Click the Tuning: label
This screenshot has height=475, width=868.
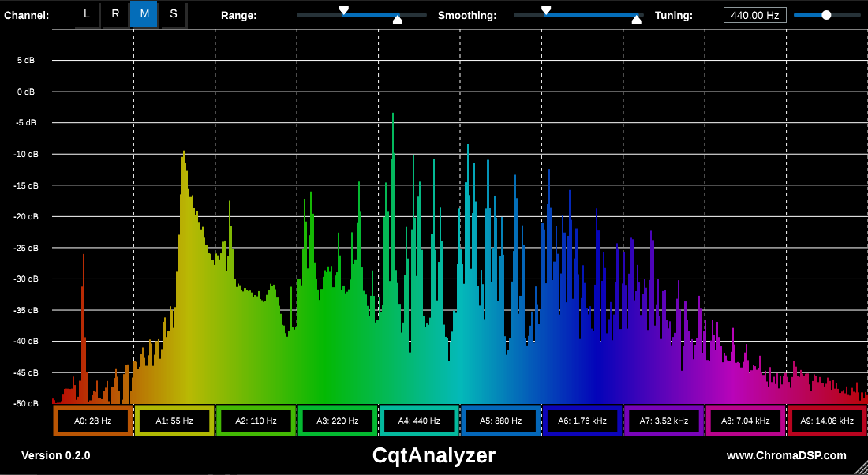point(674,16)
